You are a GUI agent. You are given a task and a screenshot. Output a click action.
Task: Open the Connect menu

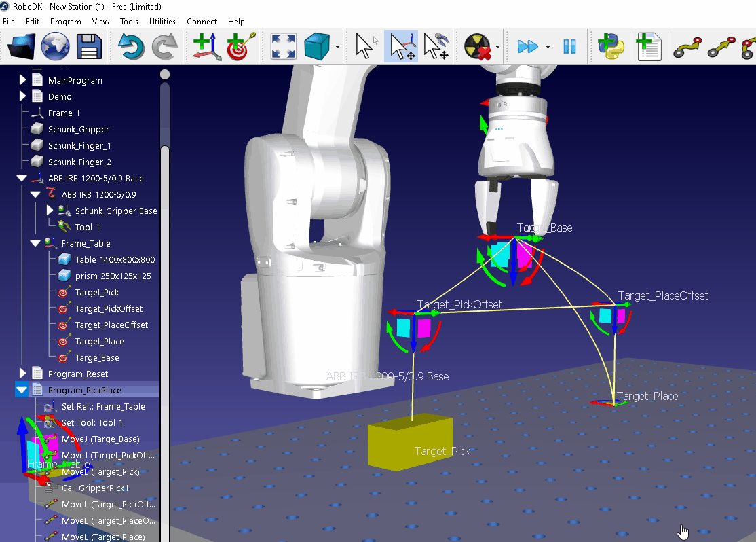(x=202, y=22)
